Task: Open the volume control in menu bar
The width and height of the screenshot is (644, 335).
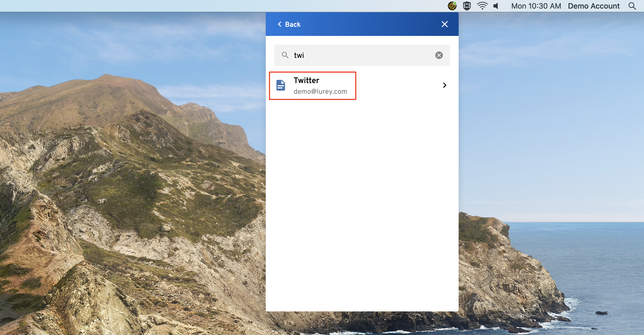Action: click(x=496, y=6)
